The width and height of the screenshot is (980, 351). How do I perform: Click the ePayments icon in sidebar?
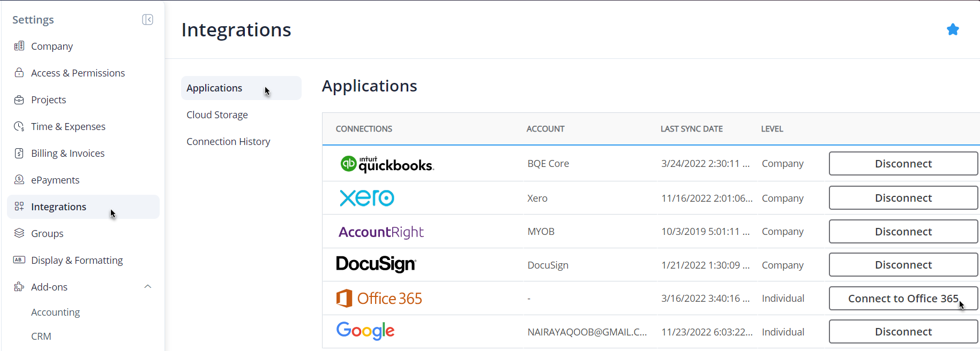[x=19, y=180]
